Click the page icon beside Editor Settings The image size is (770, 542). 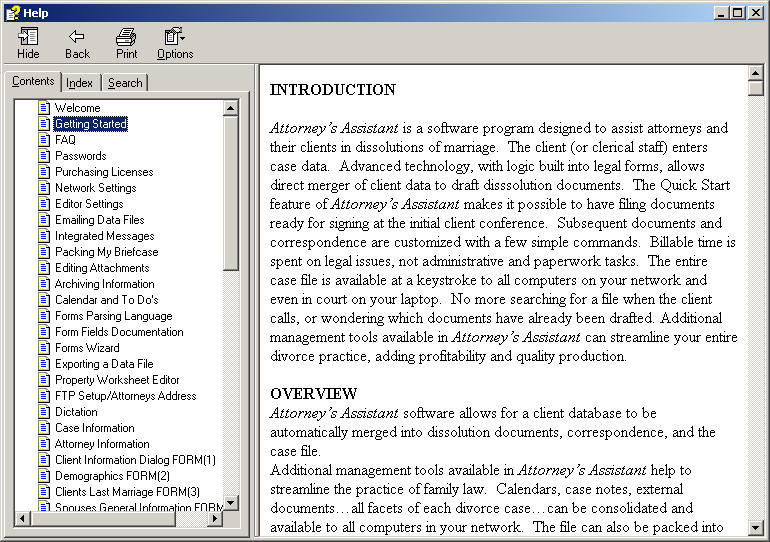pyautogui.click(x=44, y=204)
